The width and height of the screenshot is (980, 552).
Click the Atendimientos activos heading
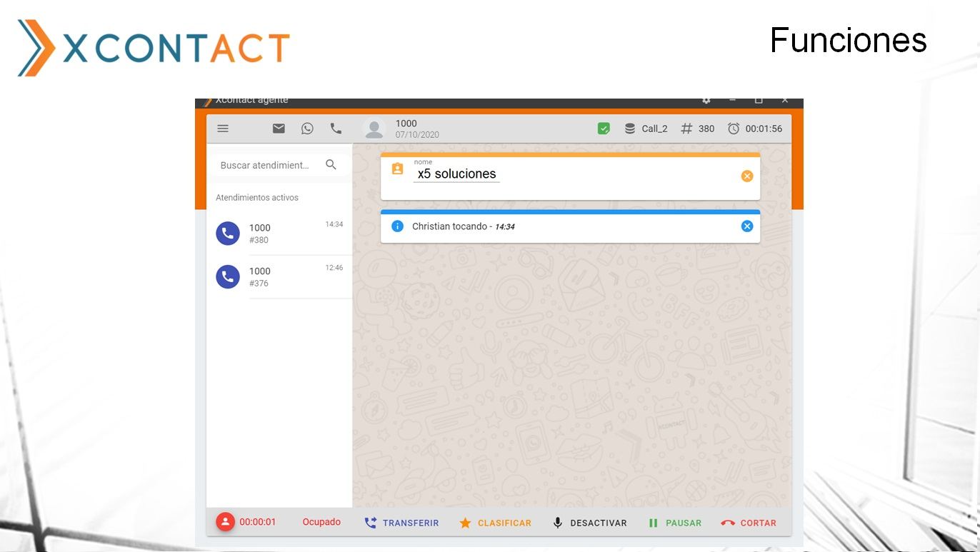pos(257,197)
